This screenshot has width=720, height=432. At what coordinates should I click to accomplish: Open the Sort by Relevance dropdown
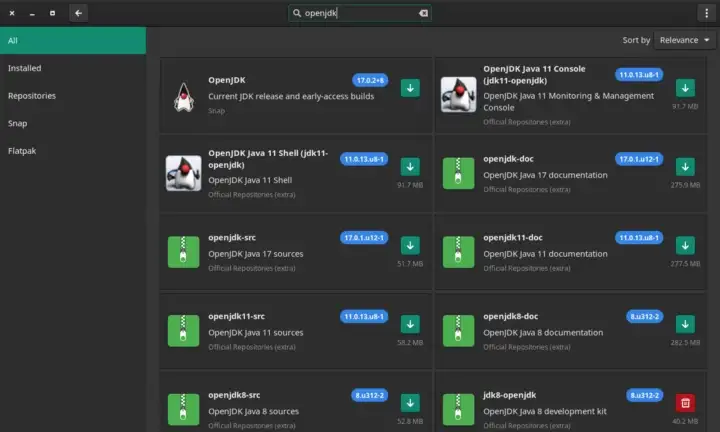pos(684,40)
